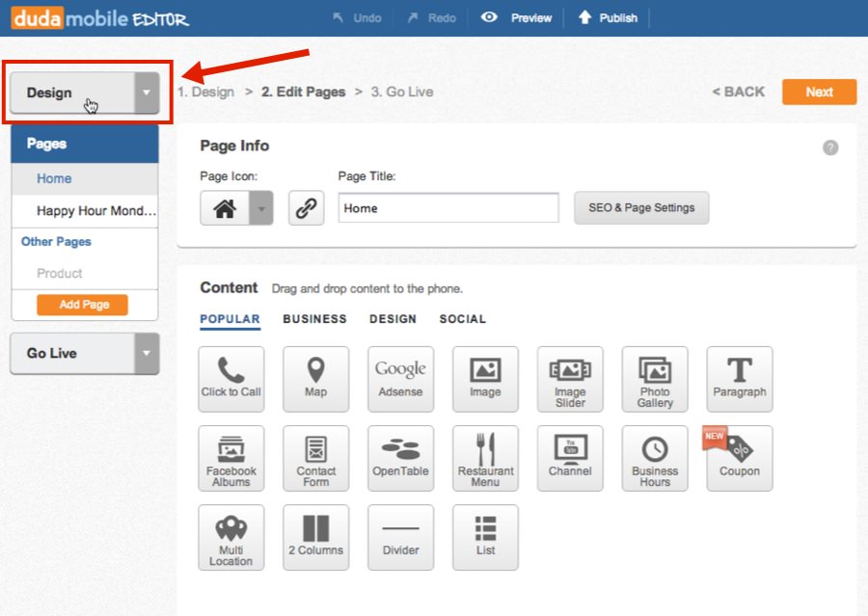Screen dimensions: 868x616
Task: Focus the Page Title input field
Action: pos(448,208)
